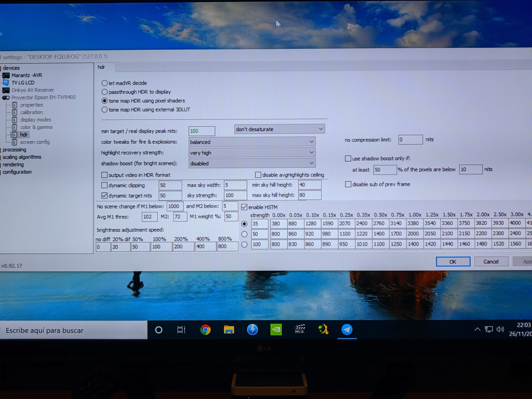The image size is (532, 399).
Task: Click the color & gamma page icon
Action: [14, 127]
